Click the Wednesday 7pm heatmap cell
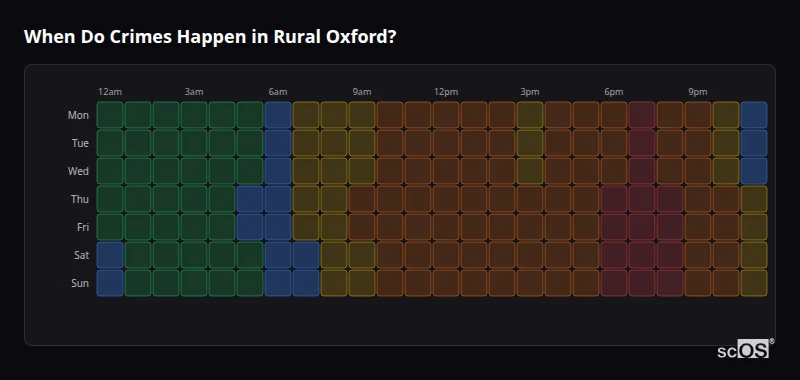 [642, 171]
